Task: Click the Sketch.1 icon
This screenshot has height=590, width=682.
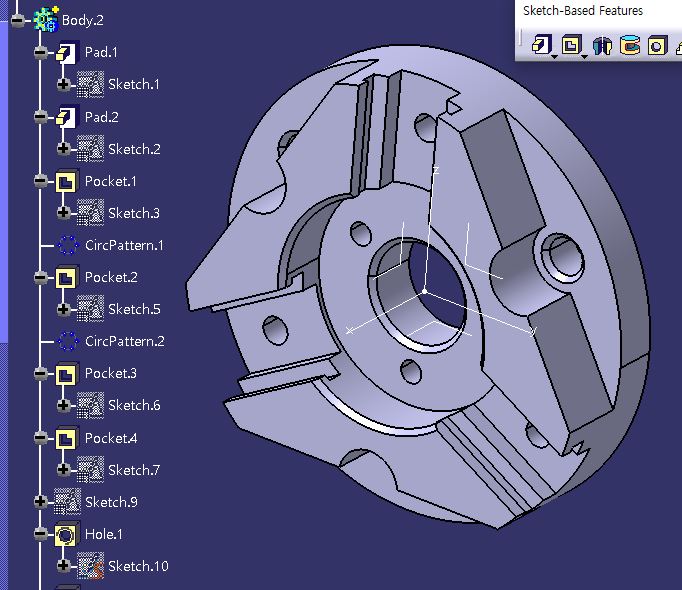Action: click(90, 84)
